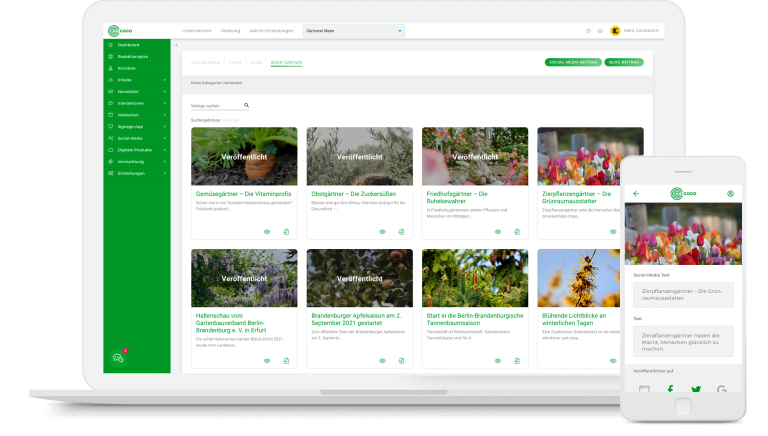Click the use-template icon on Gemüsegärtner card
This screenshot has height=436, width=768.
click(286, 231)
